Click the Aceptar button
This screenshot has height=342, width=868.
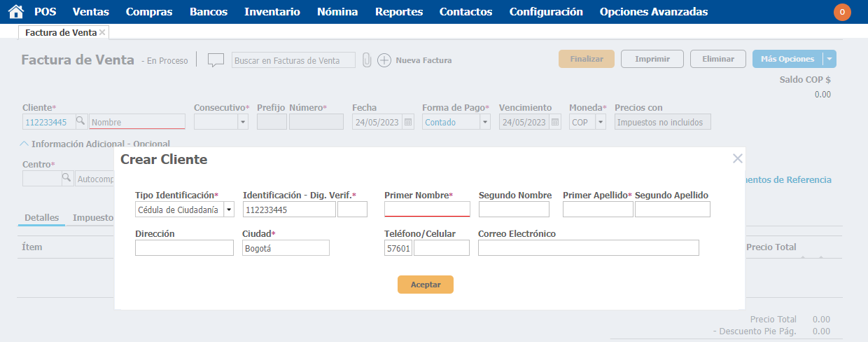426,285
